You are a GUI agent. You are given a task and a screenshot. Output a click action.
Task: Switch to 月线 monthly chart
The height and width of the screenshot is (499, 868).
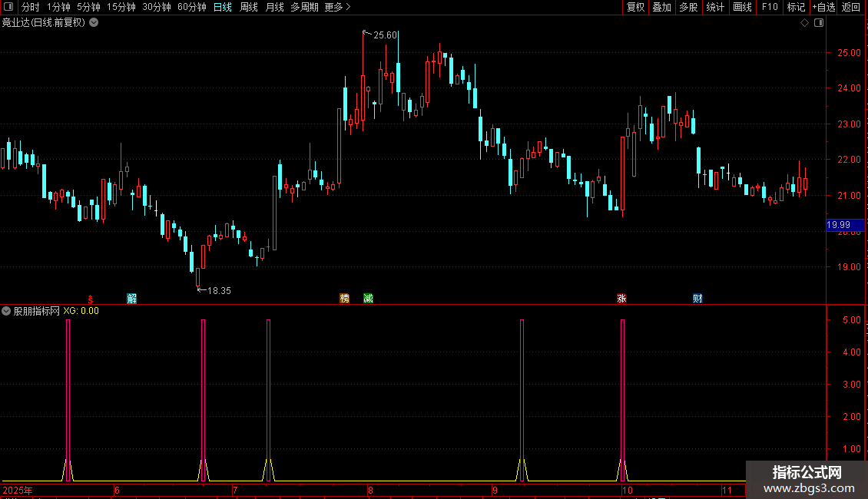click(274, 7)
